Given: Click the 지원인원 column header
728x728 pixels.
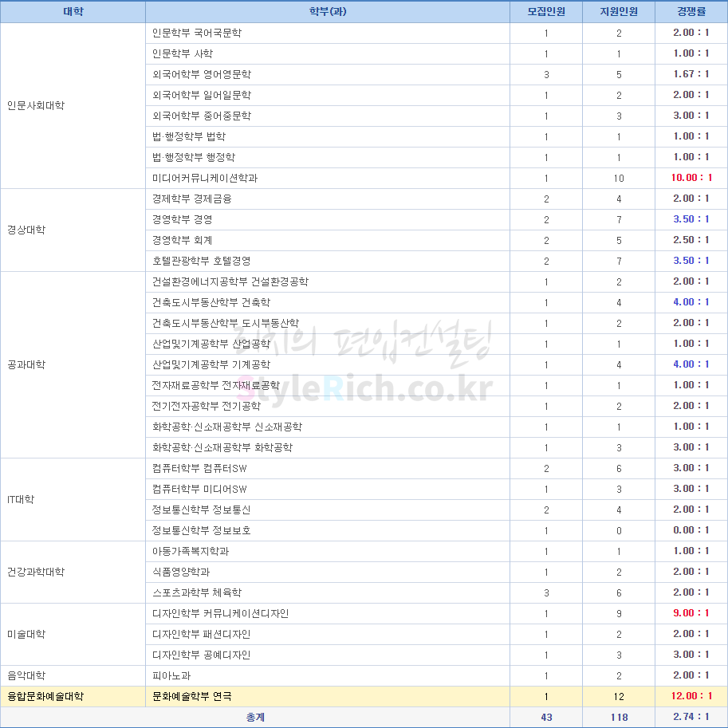Looking at the screenshot, I should pos(619,12).
